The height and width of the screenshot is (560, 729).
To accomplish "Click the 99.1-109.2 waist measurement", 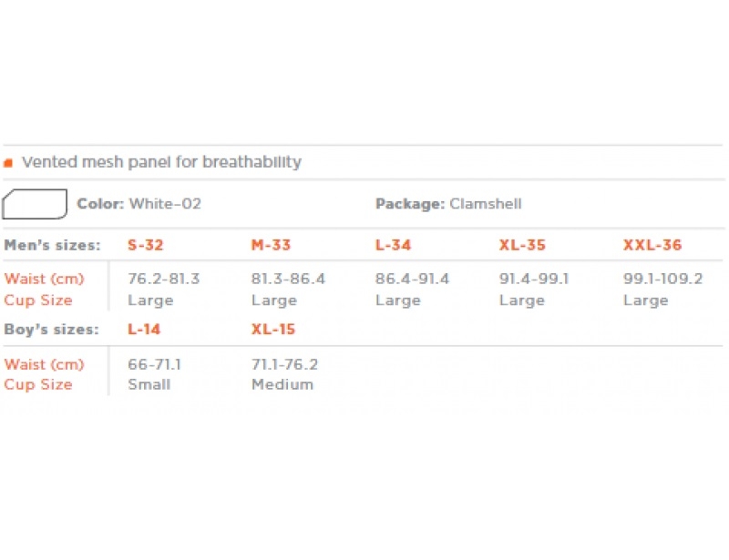I will coord(663,279).
